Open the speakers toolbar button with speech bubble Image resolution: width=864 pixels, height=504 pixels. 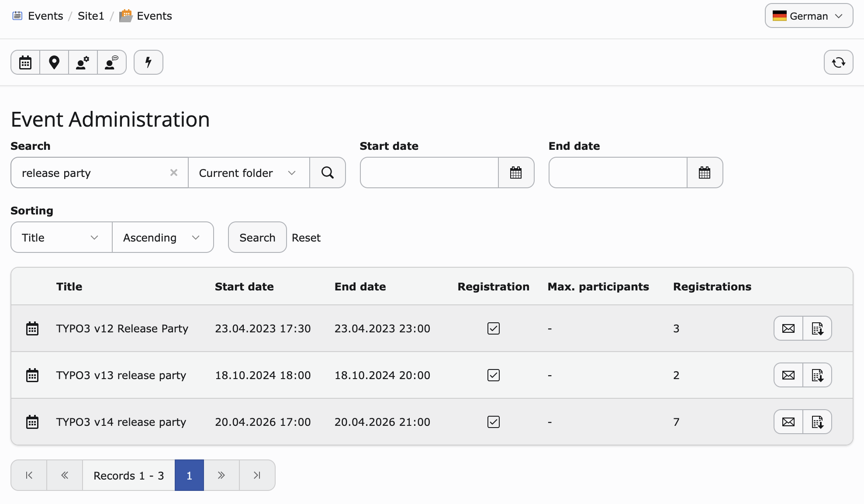(x=112, y=62)
